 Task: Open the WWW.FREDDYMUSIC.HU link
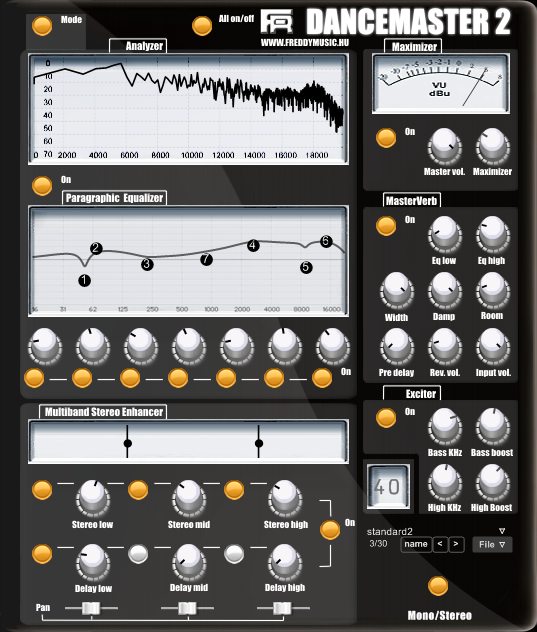pos(305,43)
